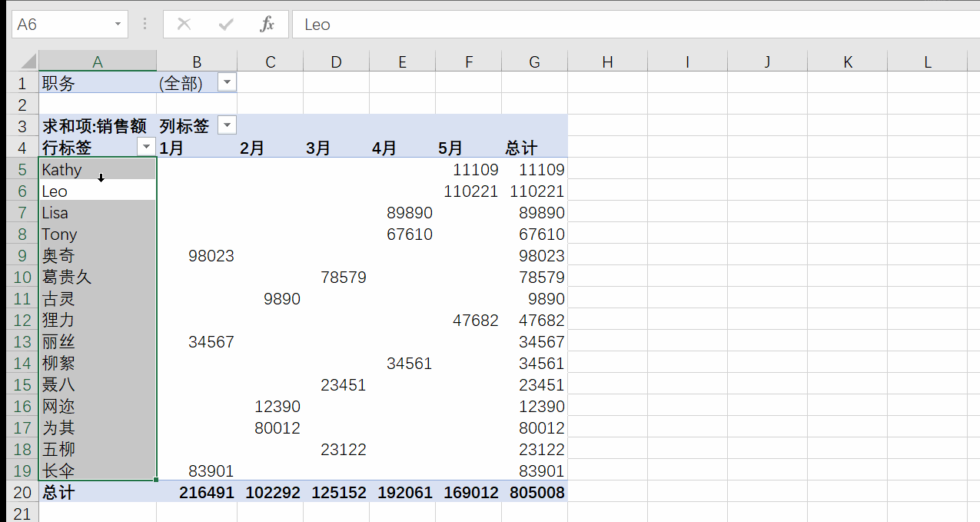Select row 1 header
Viewport: 980px width, 522px height.
(x=22, y=83)
